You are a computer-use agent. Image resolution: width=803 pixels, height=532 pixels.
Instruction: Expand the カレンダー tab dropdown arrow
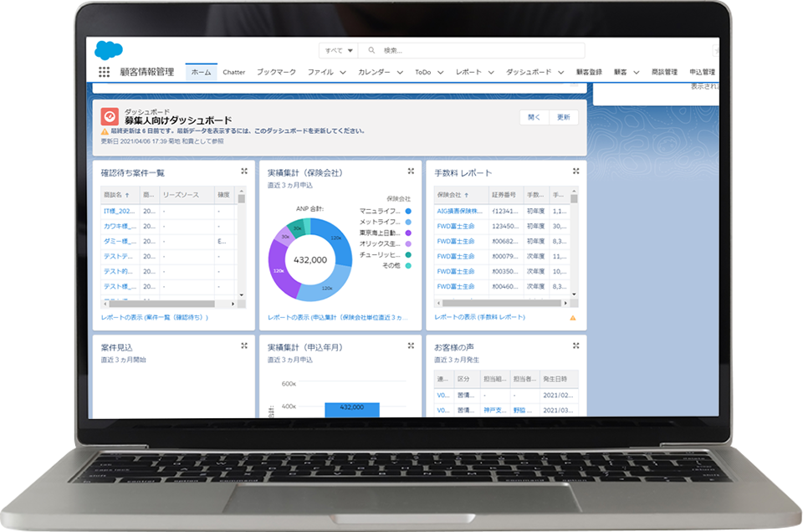[400, 73]
